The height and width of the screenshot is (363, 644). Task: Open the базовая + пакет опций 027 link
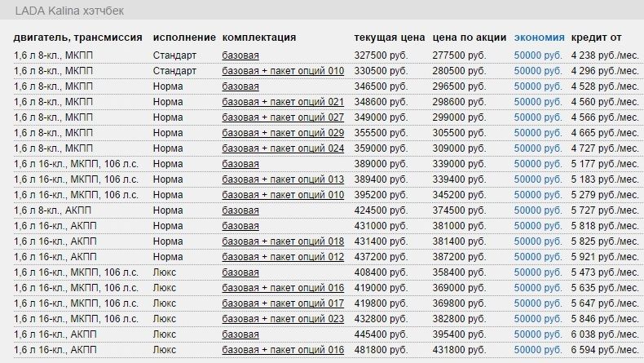click(283, 117)
